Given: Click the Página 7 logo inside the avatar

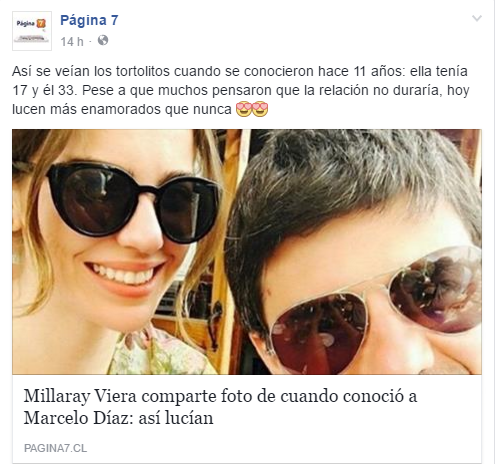Looking at the screenshot, I should point(31,24).
